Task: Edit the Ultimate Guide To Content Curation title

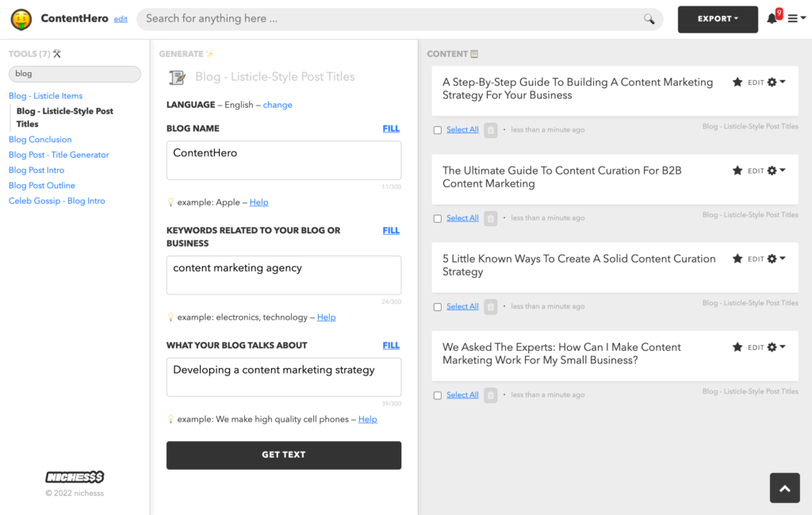Action: (x=756, y=171)
